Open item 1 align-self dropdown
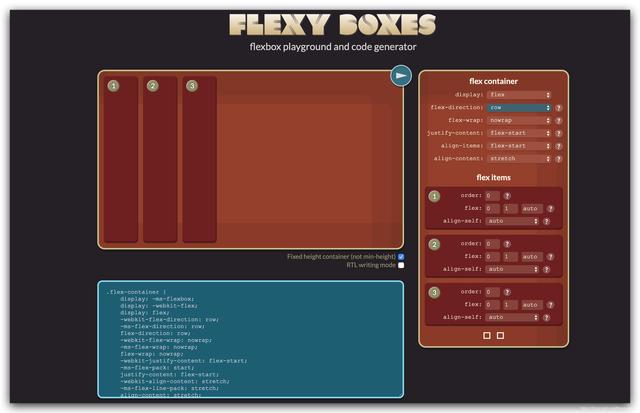This screenshot has width=640, height=413. (x=513, y=221)
